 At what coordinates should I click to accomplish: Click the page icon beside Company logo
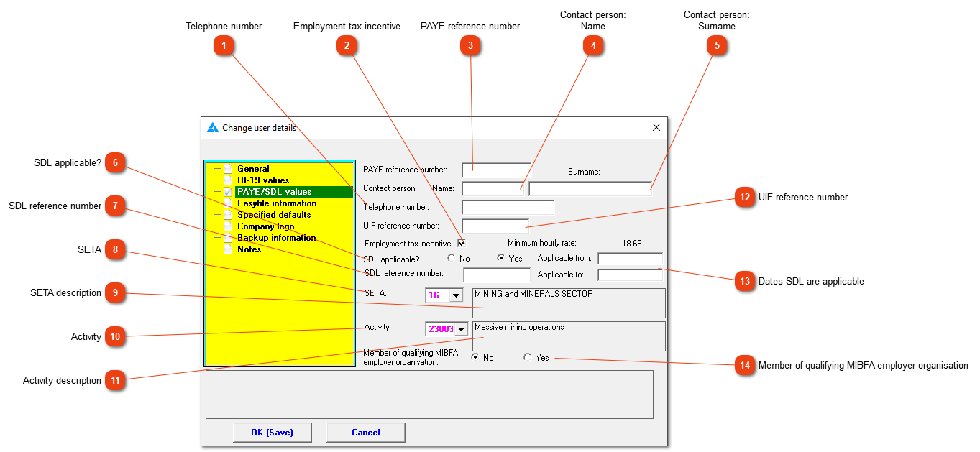pyautogui.click(x=228, y=226)
